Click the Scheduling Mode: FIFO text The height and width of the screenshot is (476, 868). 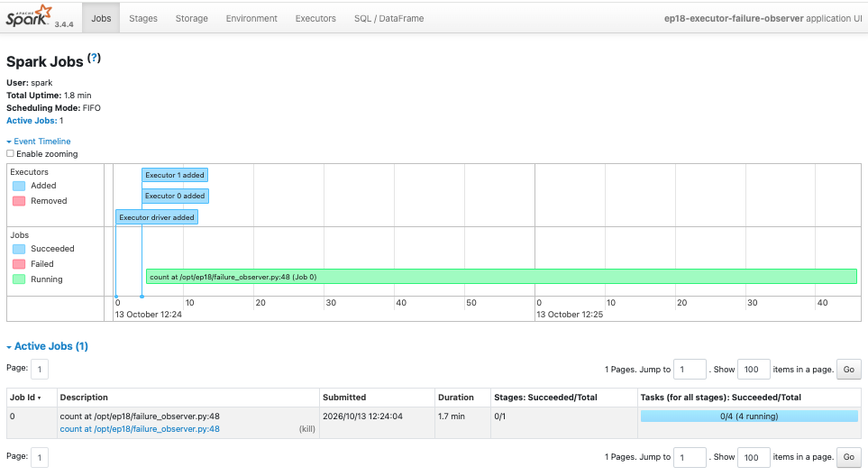tap(53, 108)
